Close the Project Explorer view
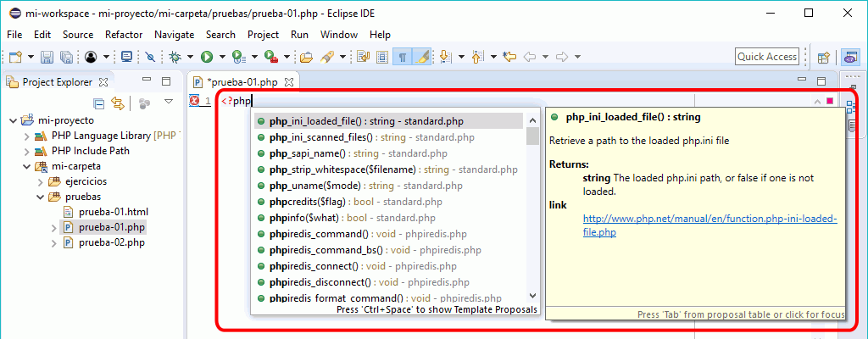Image resolution: width=868 pixels, height=339 pixels. (x=103, y=82)
